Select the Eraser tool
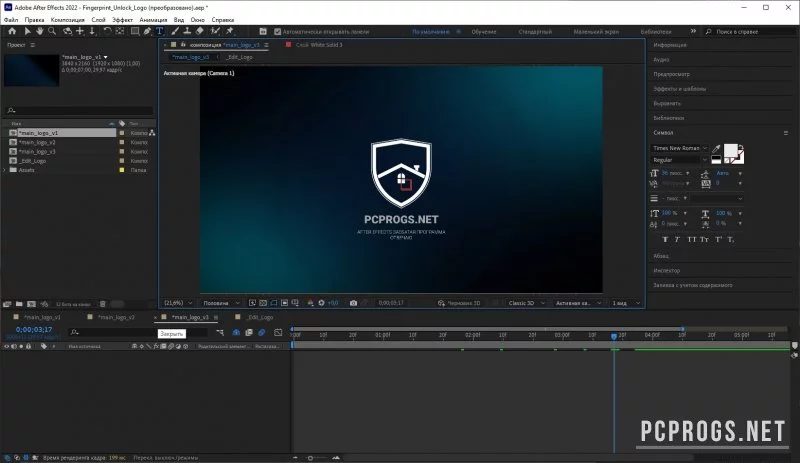The image size is (800, 463). tap(200, 31)
